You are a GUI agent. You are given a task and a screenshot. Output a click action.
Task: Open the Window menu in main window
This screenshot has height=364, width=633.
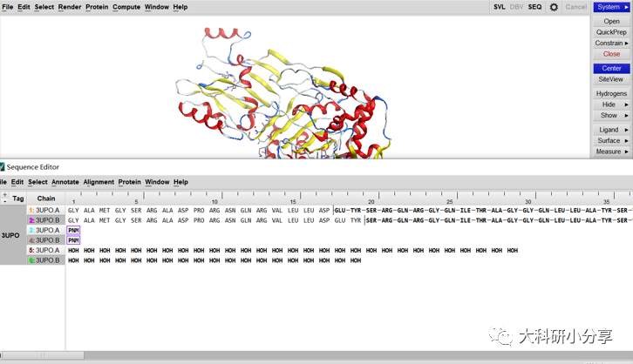pyautogui.click(x=157, y=7)
